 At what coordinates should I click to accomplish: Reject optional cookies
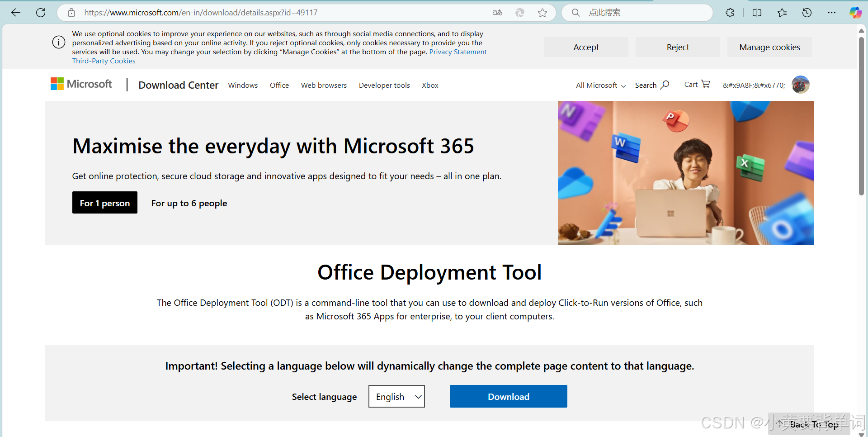click(x=678, y=47)
